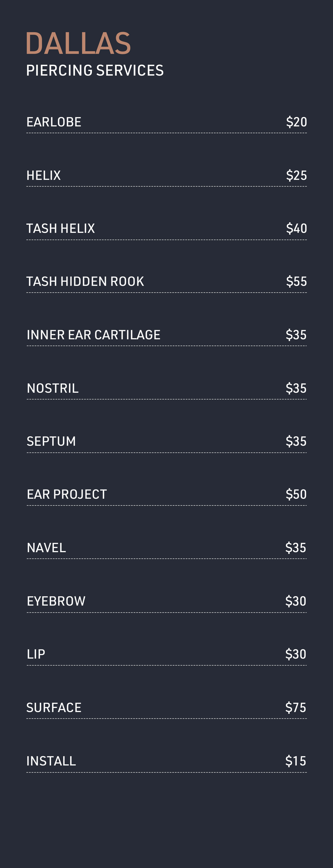Image resolution: width=333 pixels, height=868 pixels.
Task: Choose the INSTALL service entry
Action: coord(51,761)
